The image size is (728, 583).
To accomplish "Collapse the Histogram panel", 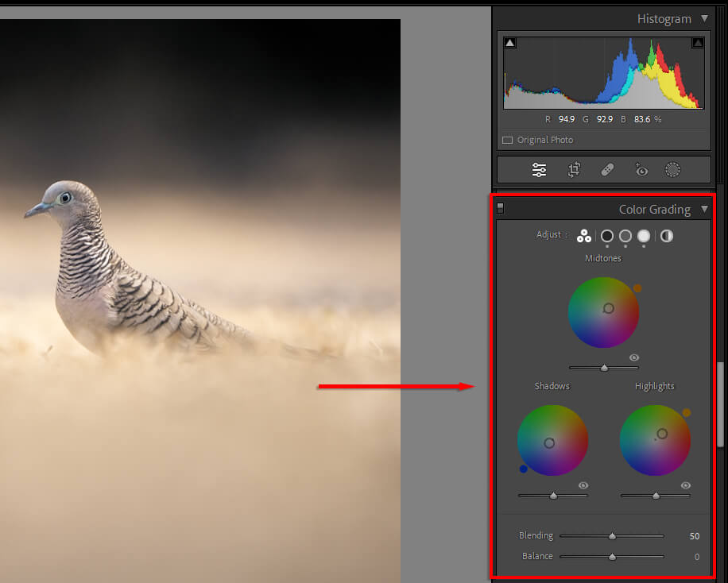I will pyautogui.click(x=704, y=19).
